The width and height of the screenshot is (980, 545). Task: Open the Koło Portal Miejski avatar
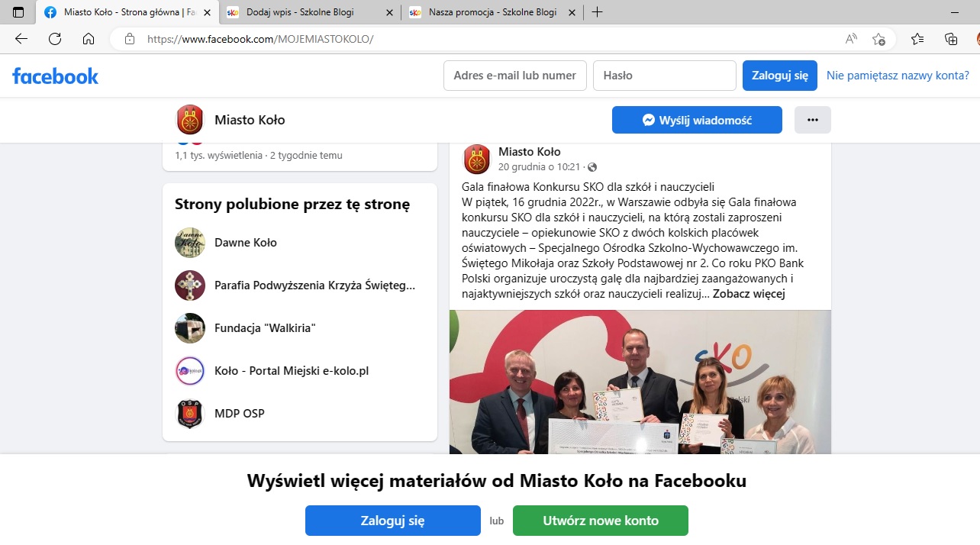pyautogui.click(x=190, y=371)
